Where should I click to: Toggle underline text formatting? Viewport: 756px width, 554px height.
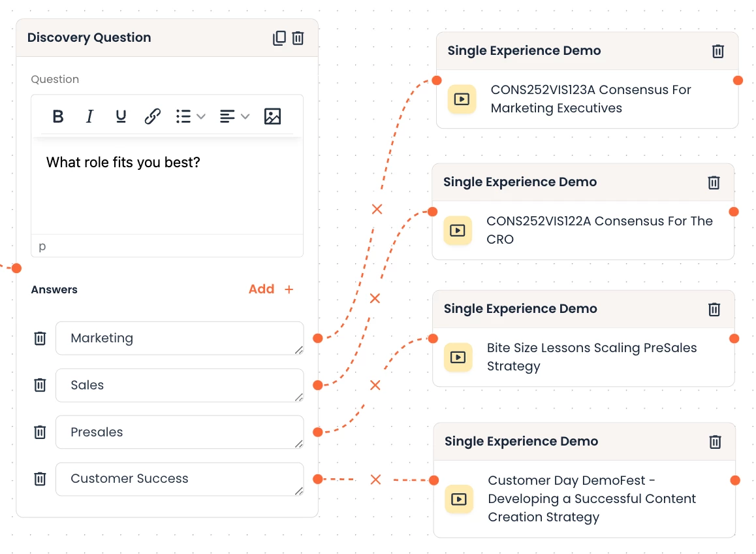click(x=121, y=116)
